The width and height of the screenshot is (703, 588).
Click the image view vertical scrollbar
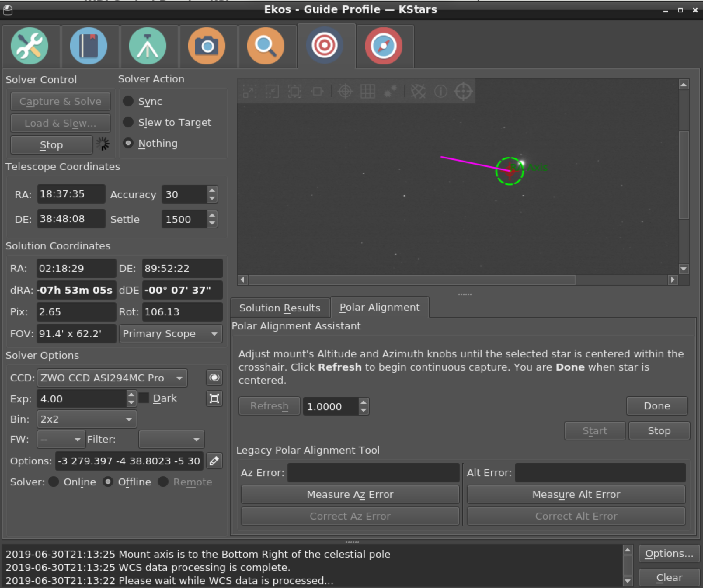click(684, 175)
